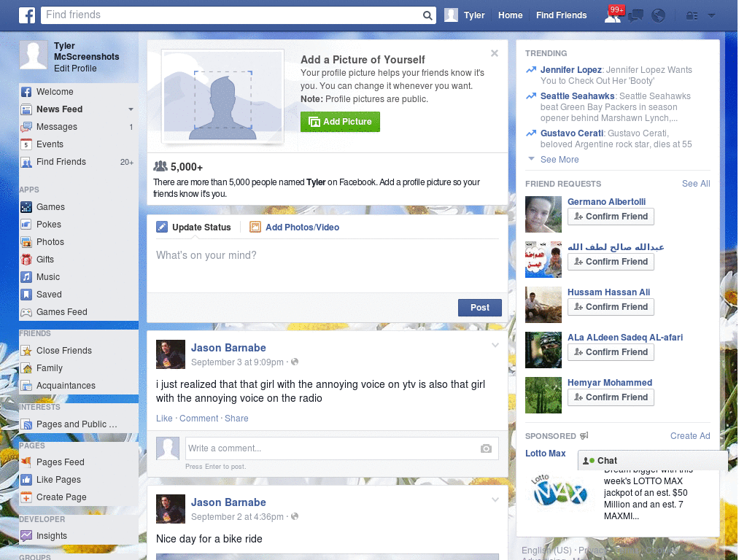Click the sponsored megaphone icon
The width and height of the screenshot is (747, 560).
coord(584,436)
